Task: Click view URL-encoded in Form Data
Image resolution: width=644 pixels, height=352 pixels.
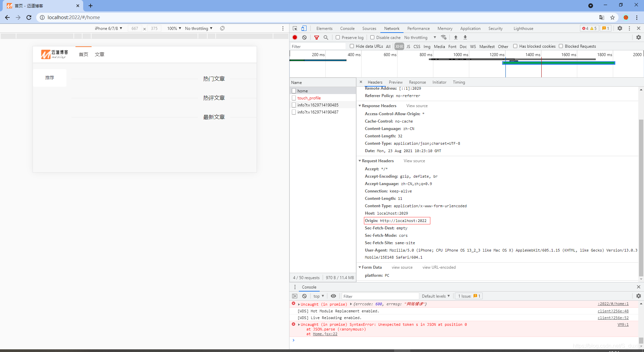Action: (439, 267)
